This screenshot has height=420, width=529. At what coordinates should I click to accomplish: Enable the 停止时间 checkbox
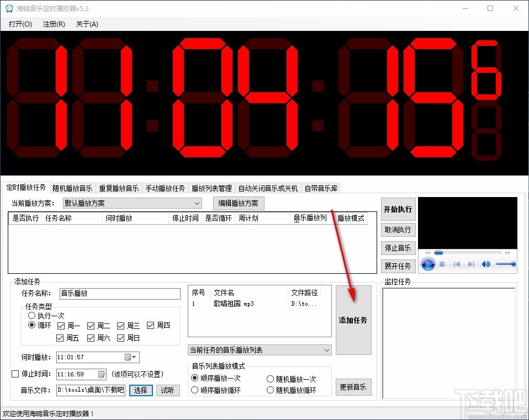click(15, 374)
